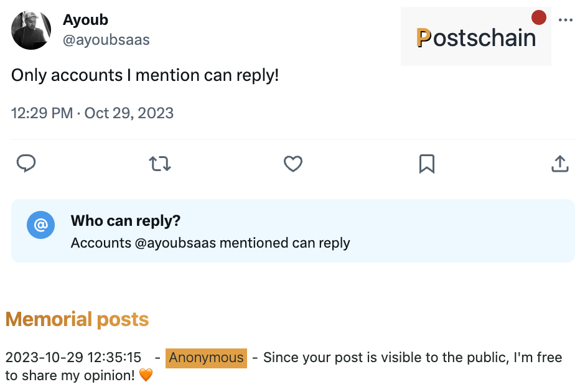This screenshot has width=580, height=392.
Task: Select the retweet icon
Action: pyautogui.click(x=159, y=164)
